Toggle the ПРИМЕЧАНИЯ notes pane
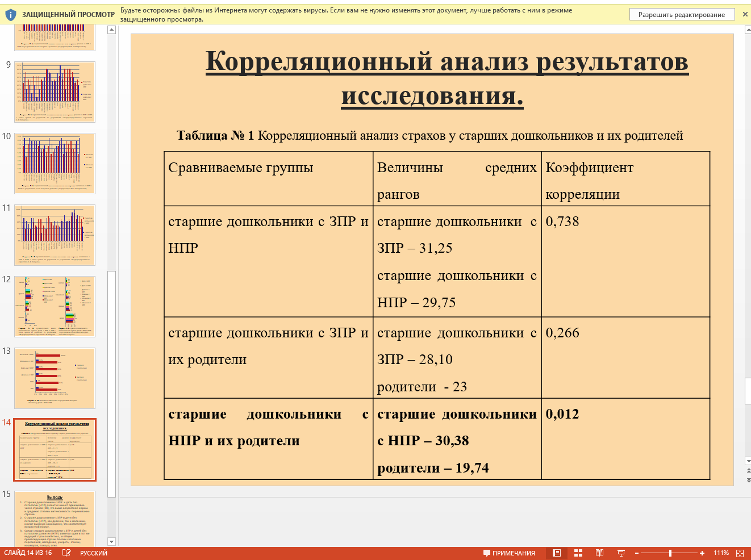The height and width of the screenshot is (560, 751). click(x=509, y=553)
